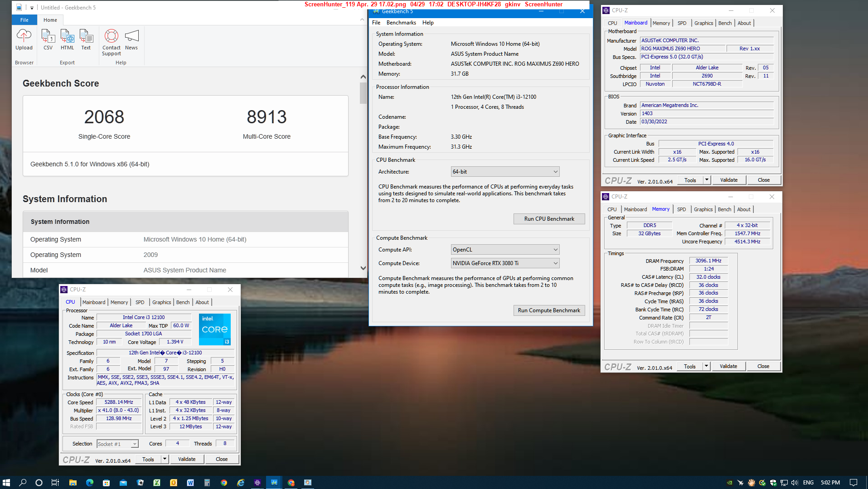Open the News megaphone icon

point(131,36)
